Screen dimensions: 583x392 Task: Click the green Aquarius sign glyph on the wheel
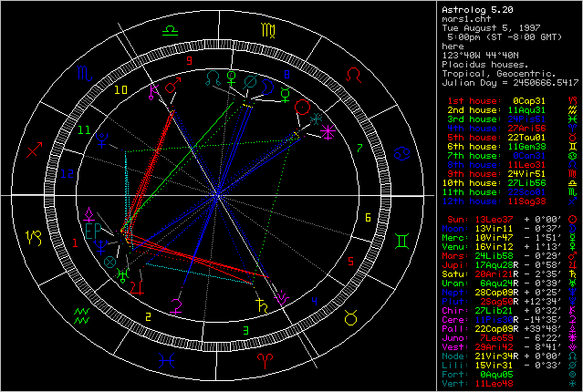tap(81, 315)
